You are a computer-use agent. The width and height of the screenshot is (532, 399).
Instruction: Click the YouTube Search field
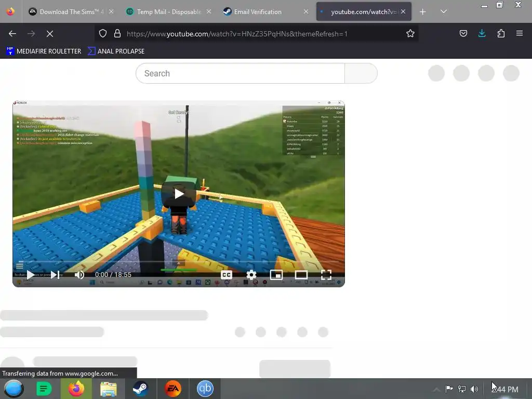coord(240,73)
